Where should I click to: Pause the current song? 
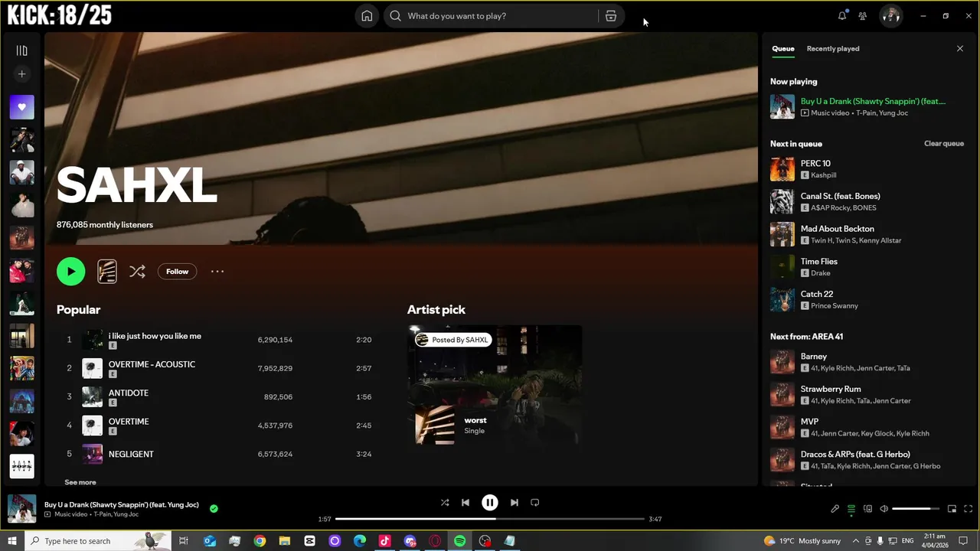point(490,503)
